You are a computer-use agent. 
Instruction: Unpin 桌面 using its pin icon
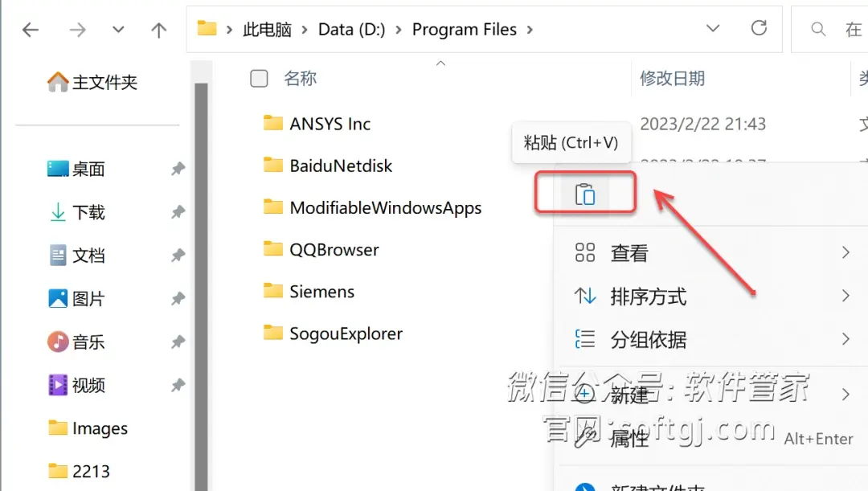tap(178, 168)
